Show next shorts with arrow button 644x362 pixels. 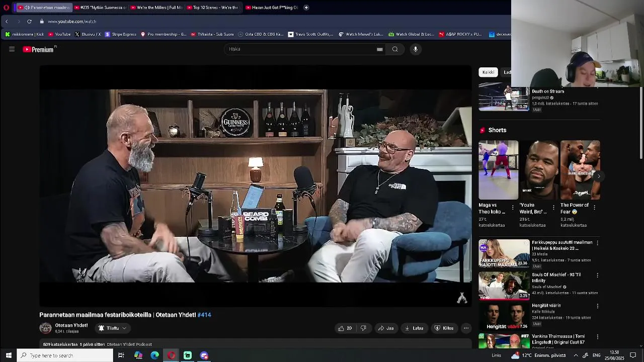(598, 176)
